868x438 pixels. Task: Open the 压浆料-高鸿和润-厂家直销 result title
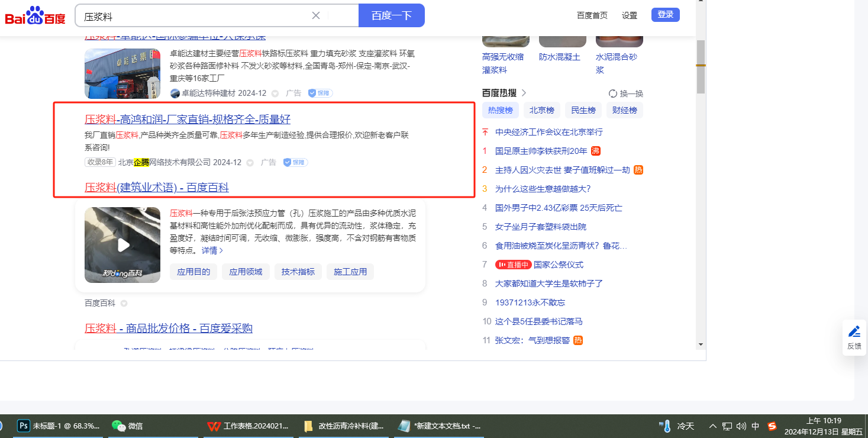click(188, 119)
